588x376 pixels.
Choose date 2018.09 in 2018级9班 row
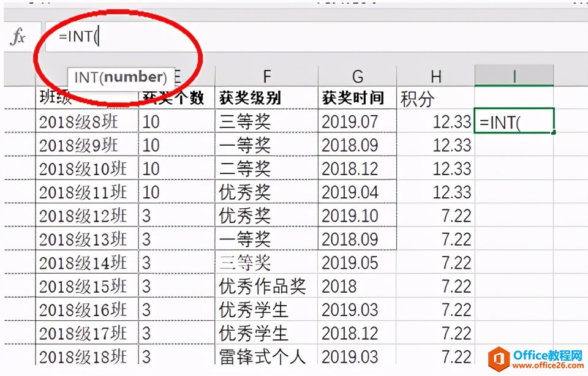(x=357, y=145)
